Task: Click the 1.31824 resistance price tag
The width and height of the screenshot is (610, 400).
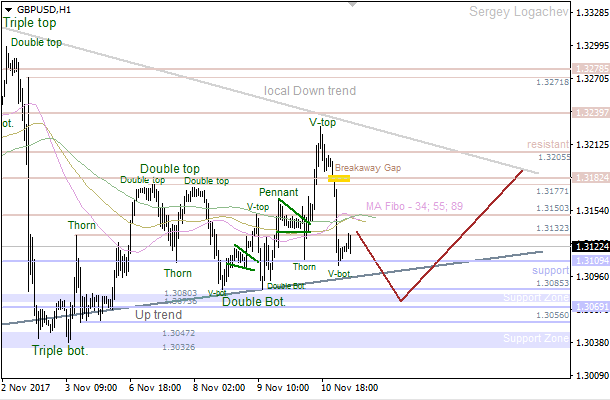Action: pos(589,177)
